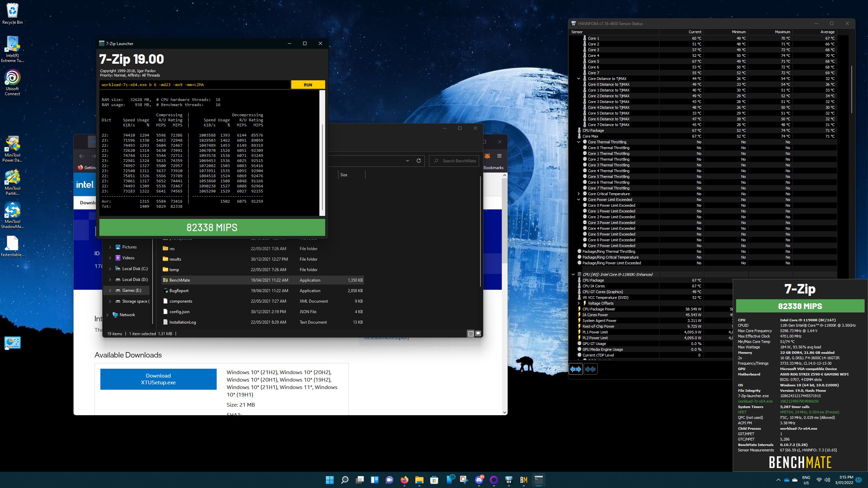Image resolution: width=868 pixels, height=488 pixels.
Task: Open taskbar Search
Action: click(x=344, y=480)
